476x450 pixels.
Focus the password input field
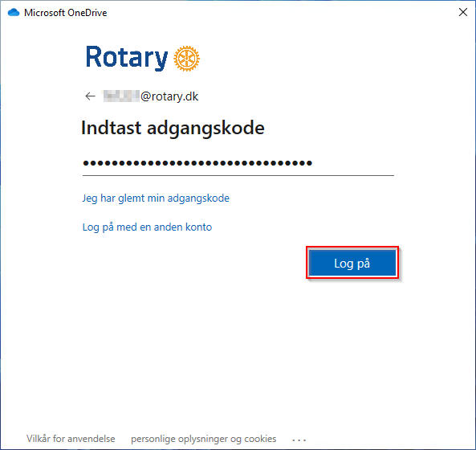point(238,163)
